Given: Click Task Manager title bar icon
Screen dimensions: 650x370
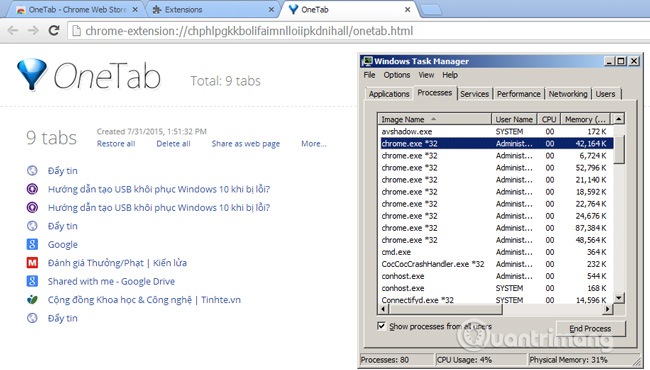Looking at the screenshot, I should click(x=367, y=61).
